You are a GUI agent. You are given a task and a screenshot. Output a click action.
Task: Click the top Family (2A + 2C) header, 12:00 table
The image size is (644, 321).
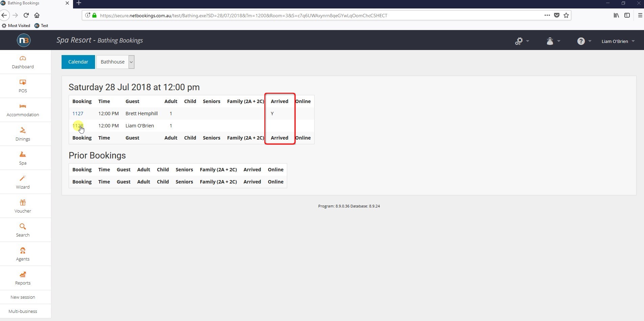coord(246,101)
